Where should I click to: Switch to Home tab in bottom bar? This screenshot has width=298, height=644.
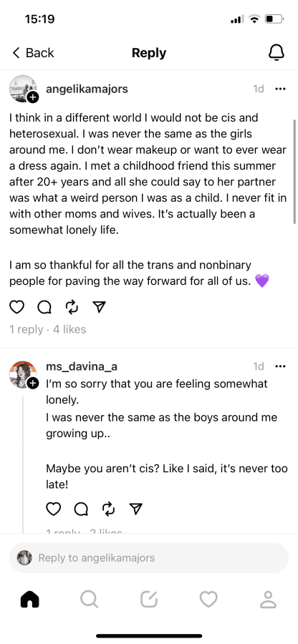point(29,600)
